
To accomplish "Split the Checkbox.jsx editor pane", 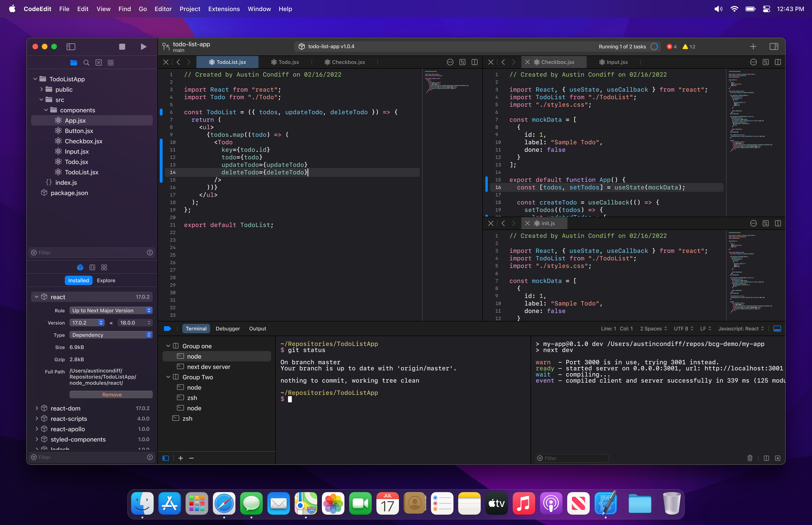I will point(778,62).
